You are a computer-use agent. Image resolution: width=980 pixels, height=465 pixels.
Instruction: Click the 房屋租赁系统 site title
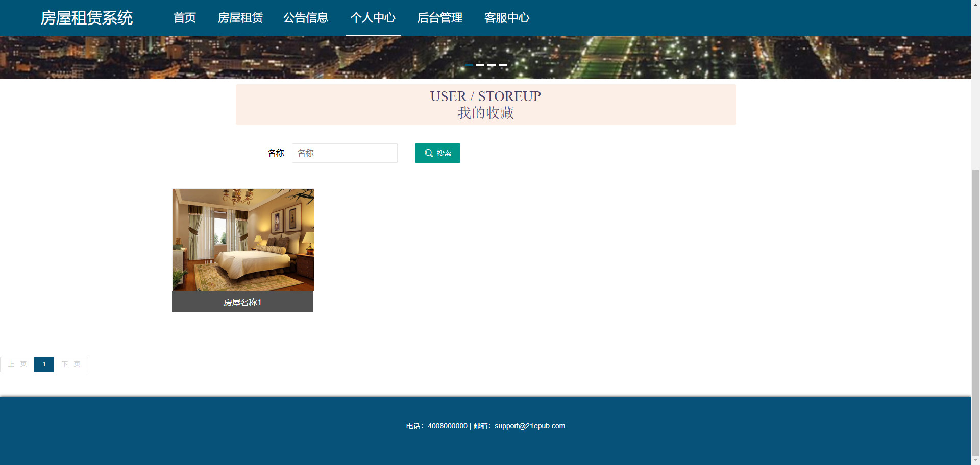(x=87, y=18)
